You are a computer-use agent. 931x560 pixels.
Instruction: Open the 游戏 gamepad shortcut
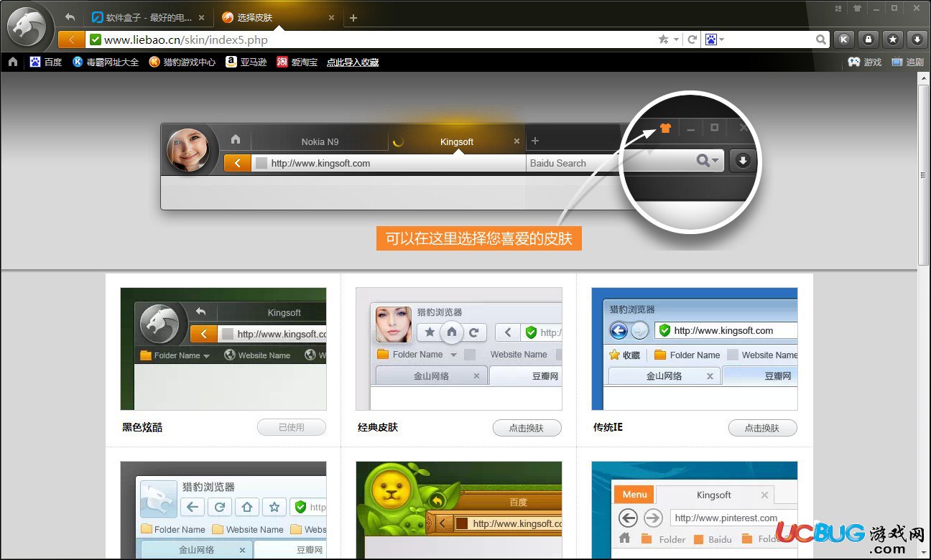[865, 62]
